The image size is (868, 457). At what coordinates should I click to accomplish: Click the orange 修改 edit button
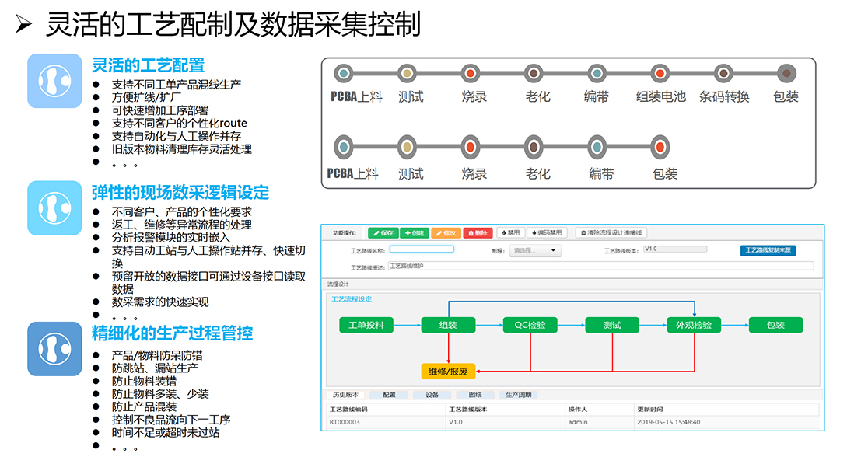click(446, 233)
